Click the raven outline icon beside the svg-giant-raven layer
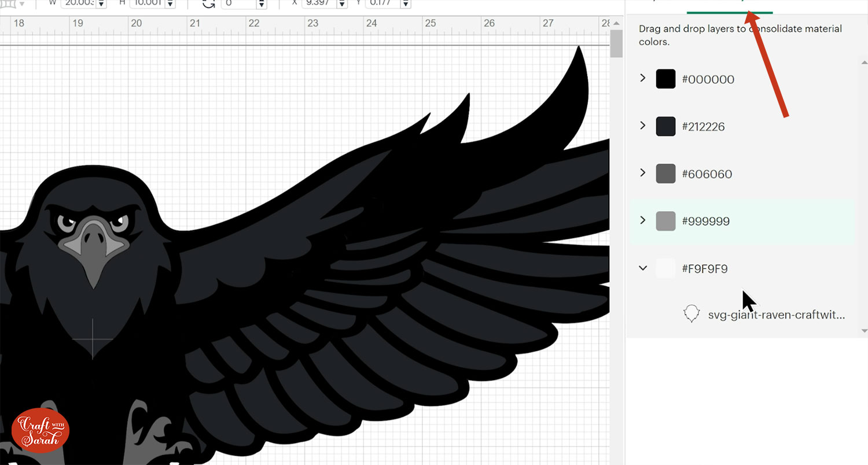The width and height of the screenshot is (868, 465). tap(692, 314)
